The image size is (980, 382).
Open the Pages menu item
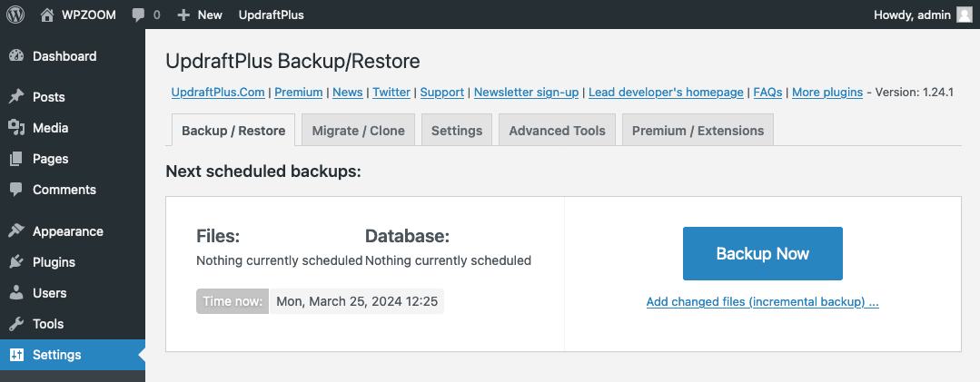tap(73, 159)
